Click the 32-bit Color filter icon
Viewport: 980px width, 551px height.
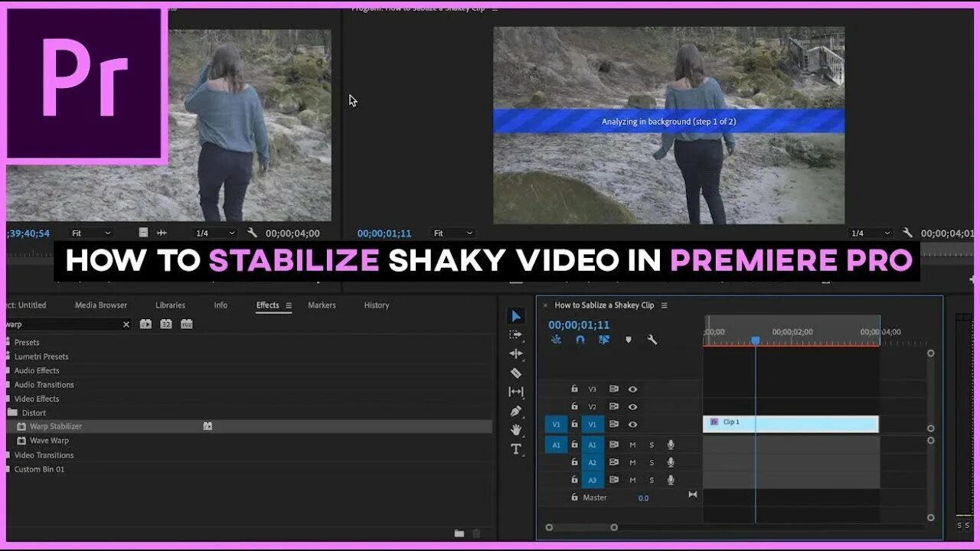point(166,324)
